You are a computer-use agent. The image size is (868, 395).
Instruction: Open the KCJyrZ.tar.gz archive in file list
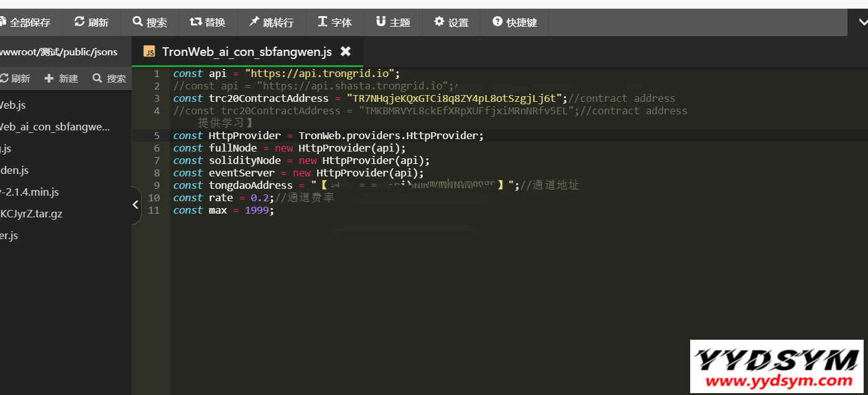[31, 214]
